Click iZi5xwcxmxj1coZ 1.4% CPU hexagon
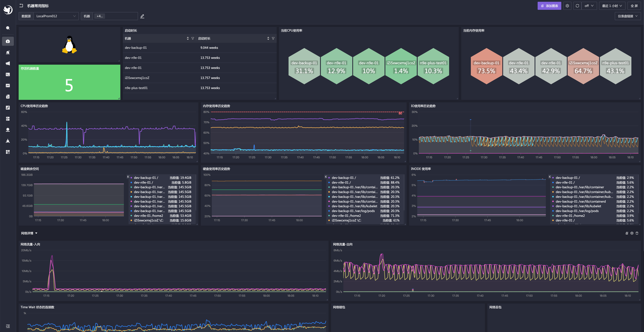Image resolution: width=644 pixels, height=332 pixels. tap(401, 66)
